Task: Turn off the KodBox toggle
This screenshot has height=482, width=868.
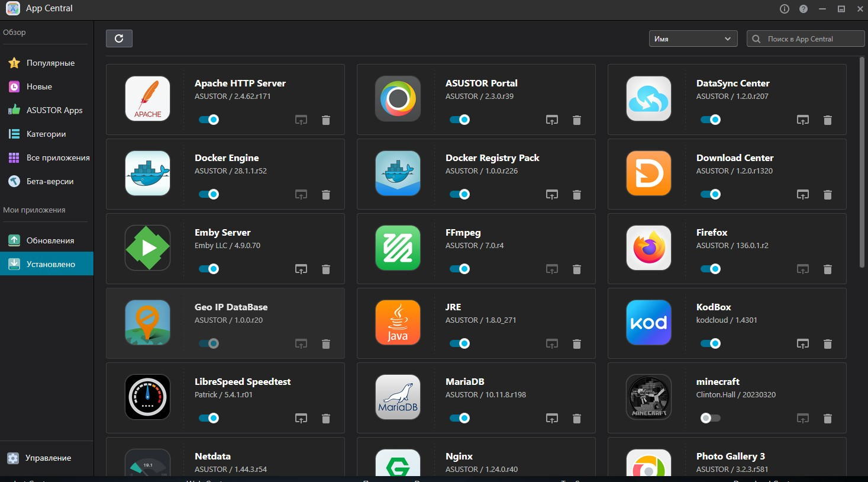Action: click(x=711, y=343)
